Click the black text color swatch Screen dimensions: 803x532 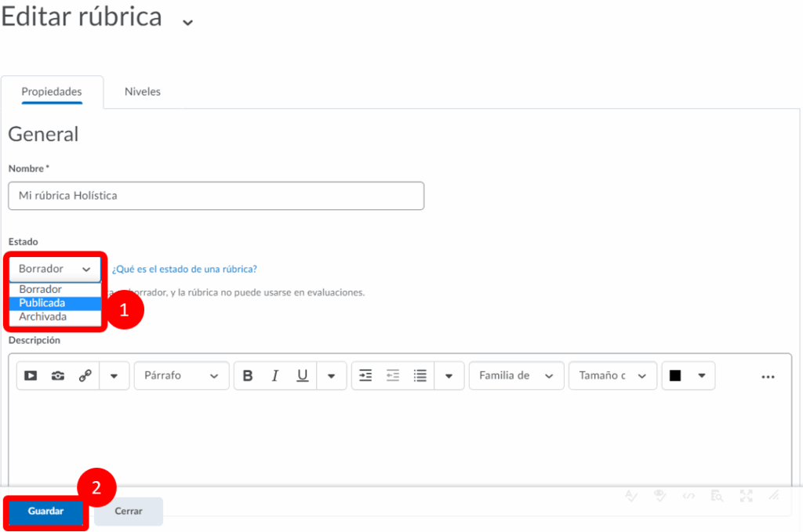[675, 376]
